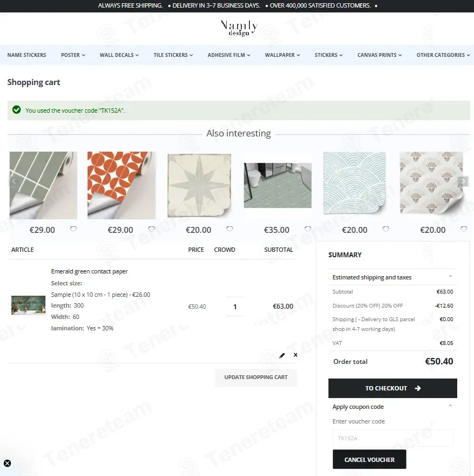Click the Discount -€12.60 value

[x=444, y=306]
